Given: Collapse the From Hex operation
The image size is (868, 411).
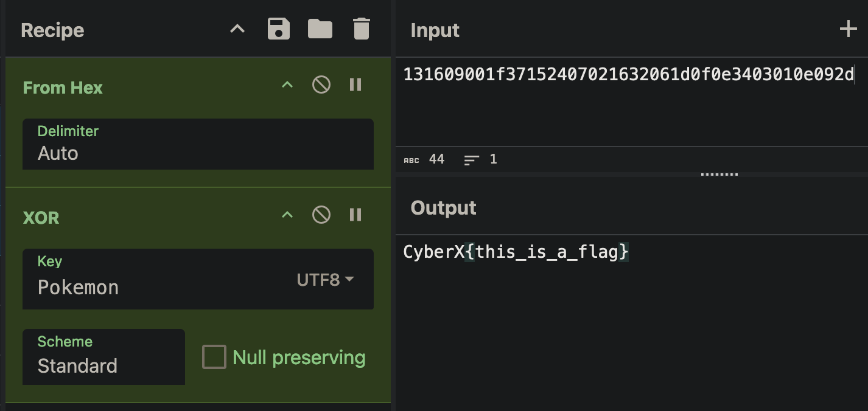Looking at the screenshot, I should coord(287,85).
